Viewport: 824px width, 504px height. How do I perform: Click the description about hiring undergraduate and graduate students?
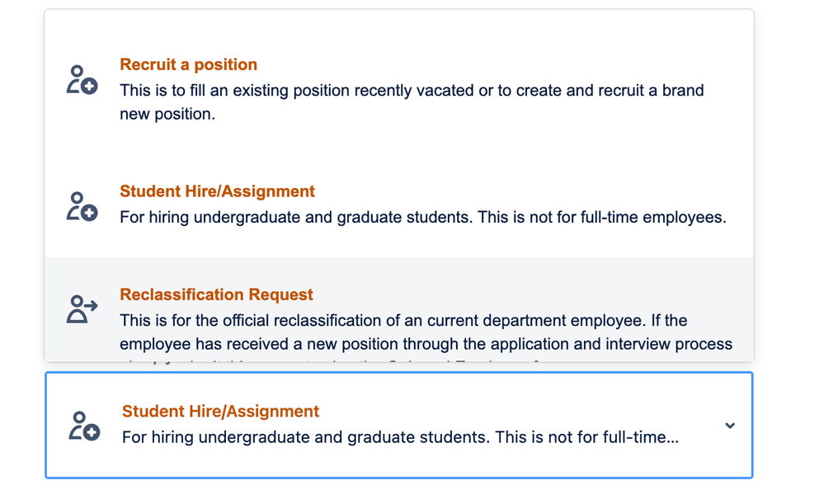pyautogui.click(x=423, y=217)
